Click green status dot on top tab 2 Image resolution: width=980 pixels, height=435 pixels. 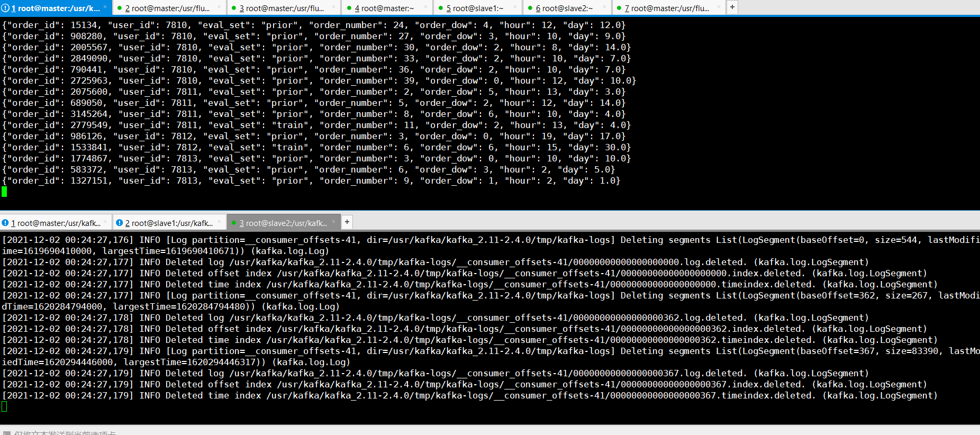[x=120, y=8]
